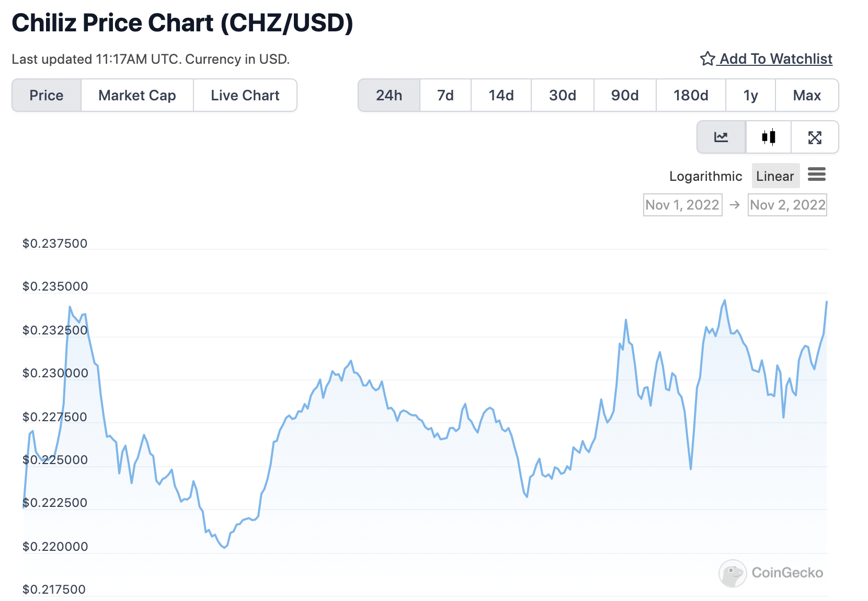This screenshot has height=601, width=868.
Task: Select the line chart view icon
Action: coord(721,137)
